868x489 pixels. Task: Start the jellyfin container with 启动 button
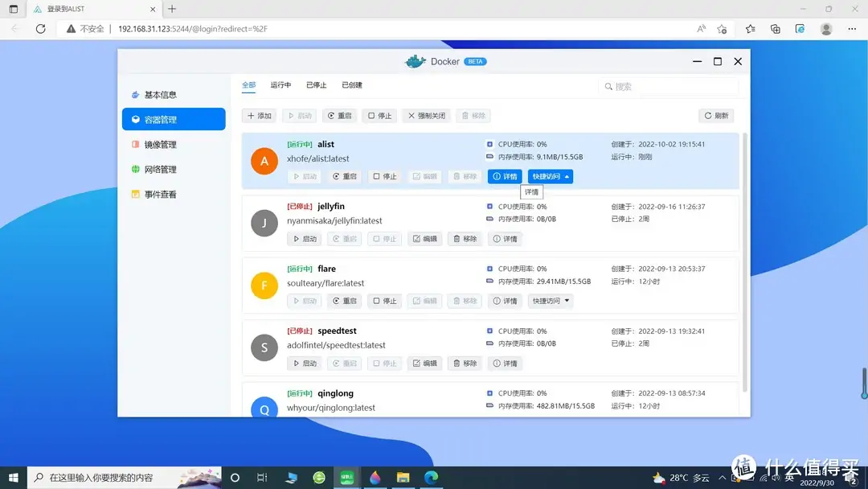tap(304, 238)
